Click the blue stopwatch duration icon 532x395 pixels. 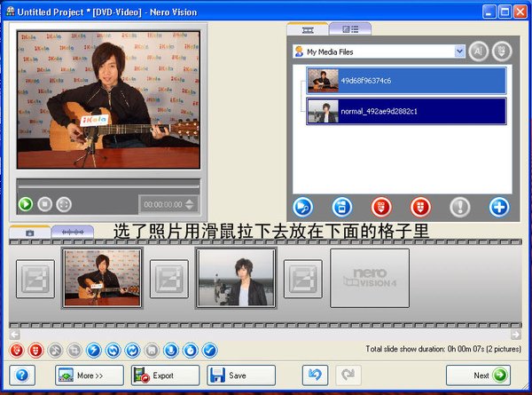191,350
